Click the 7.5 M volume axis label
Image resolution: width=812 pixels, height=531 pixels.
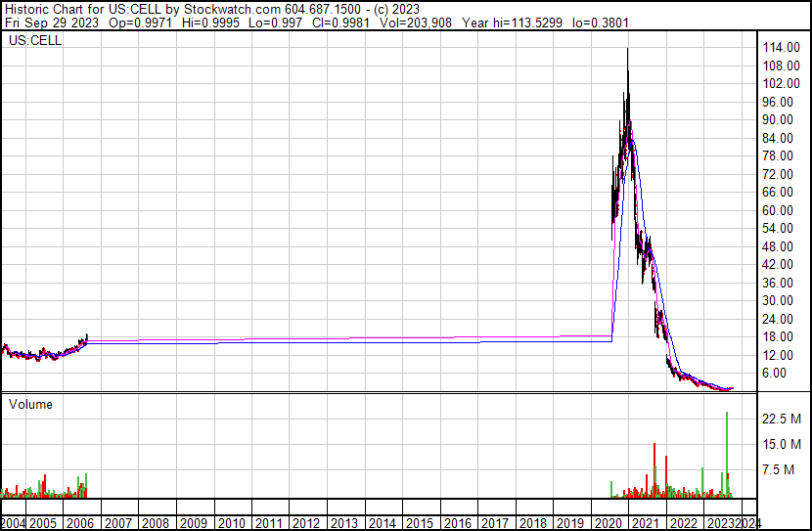click(x=786, y=470)
